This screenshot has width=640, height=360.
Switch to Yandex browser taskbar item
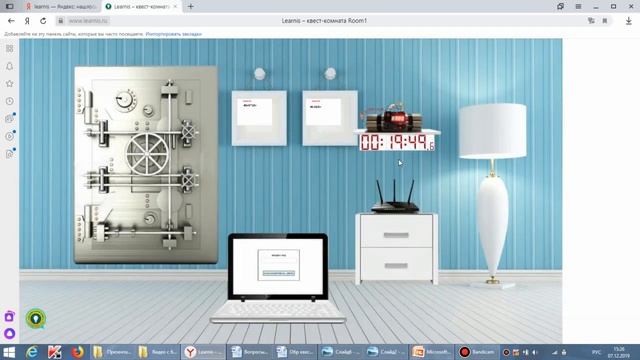203,352
